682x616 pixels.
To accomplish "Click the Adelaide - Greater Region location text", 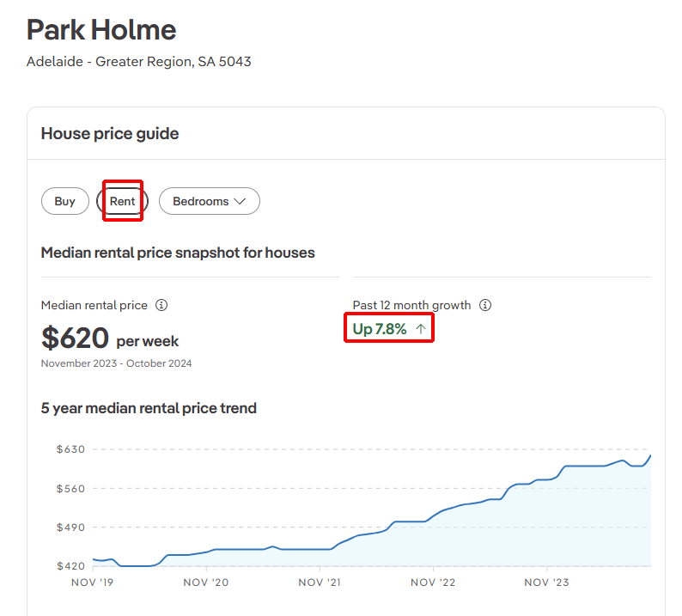I will point(138,62).
